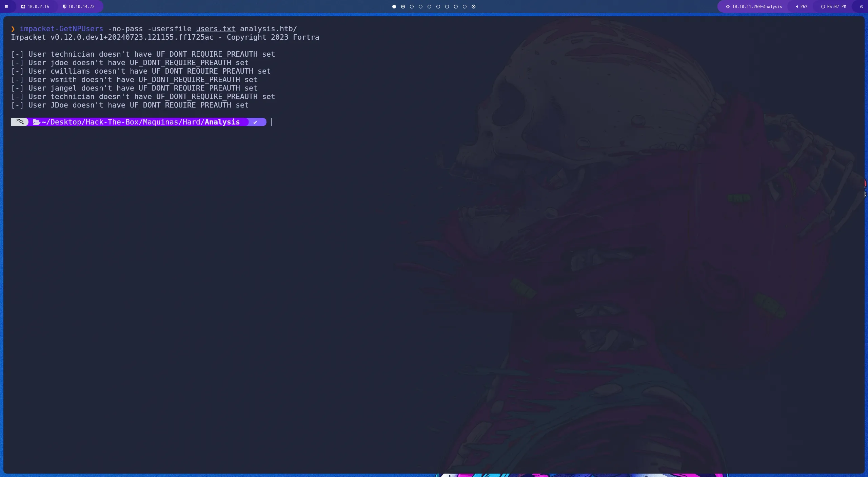Viewport: 868px width, 477px height.
Task: Click the Kali dragon icon in the prompt
Action: [19, 122]
